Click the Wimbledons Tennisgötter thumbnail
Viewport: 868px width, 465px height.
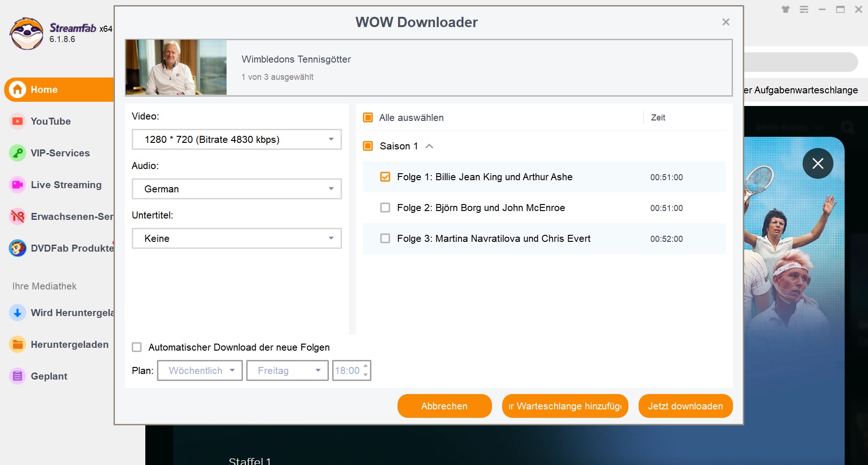click(176, 67)
